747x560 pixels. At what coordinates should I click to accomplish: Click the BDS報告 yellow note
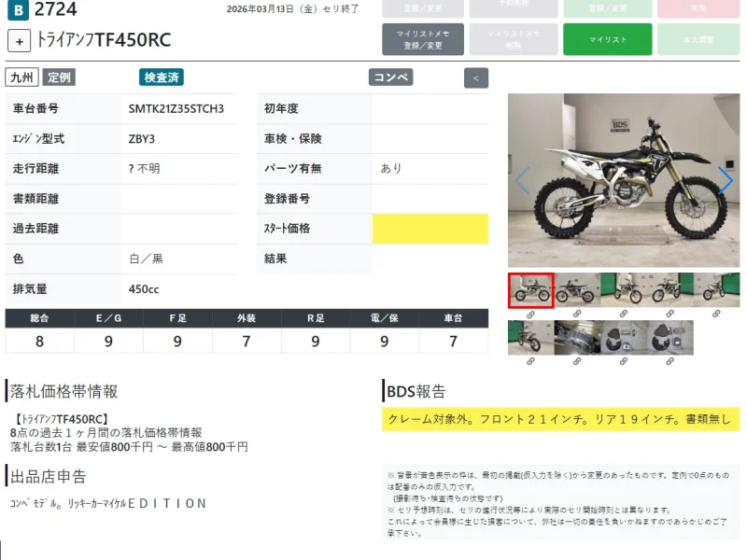(561, 419)
